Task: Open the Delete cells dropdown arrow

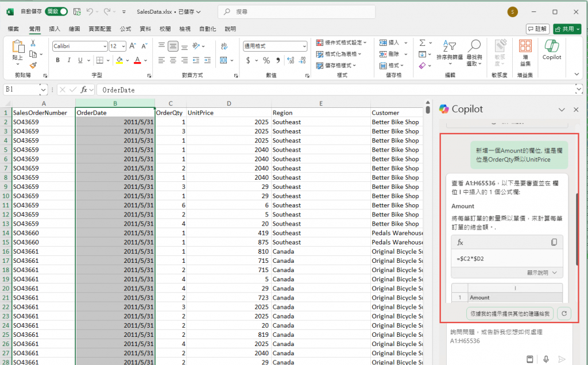Action: click(405, 54)
